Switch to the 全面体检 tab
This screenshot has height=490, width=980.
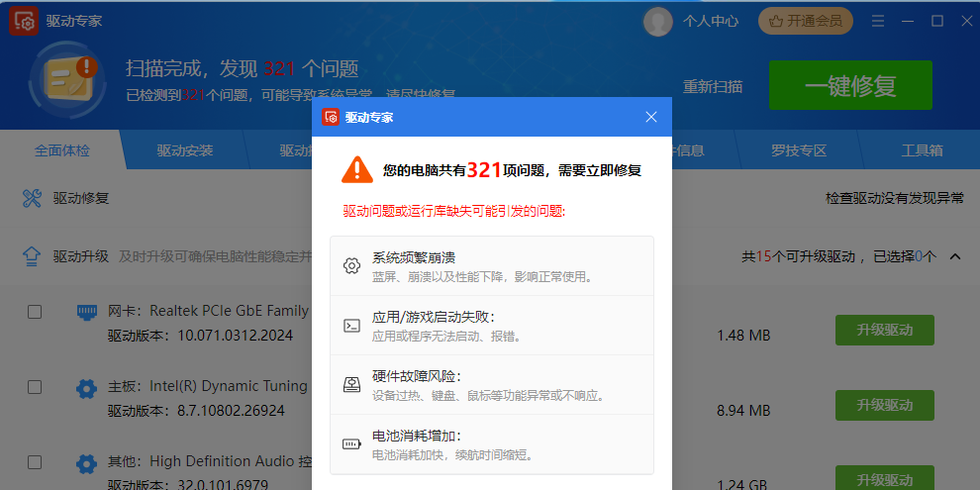[62, 150]
